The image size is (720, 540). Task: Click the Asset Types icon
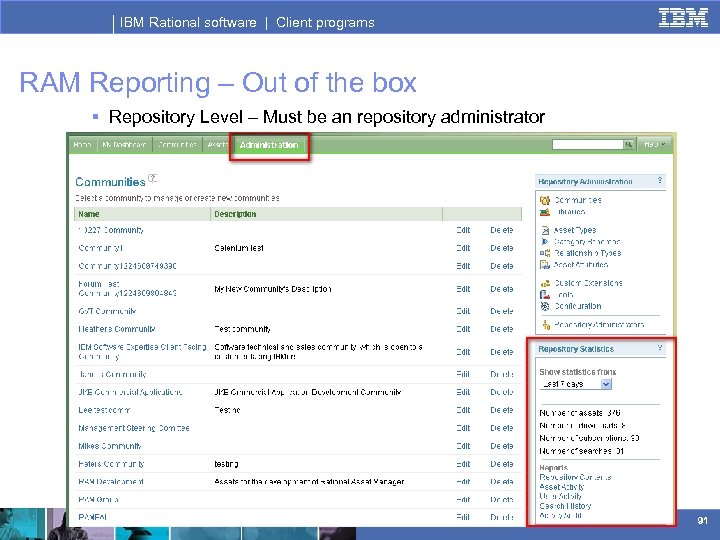click(545, 230)
